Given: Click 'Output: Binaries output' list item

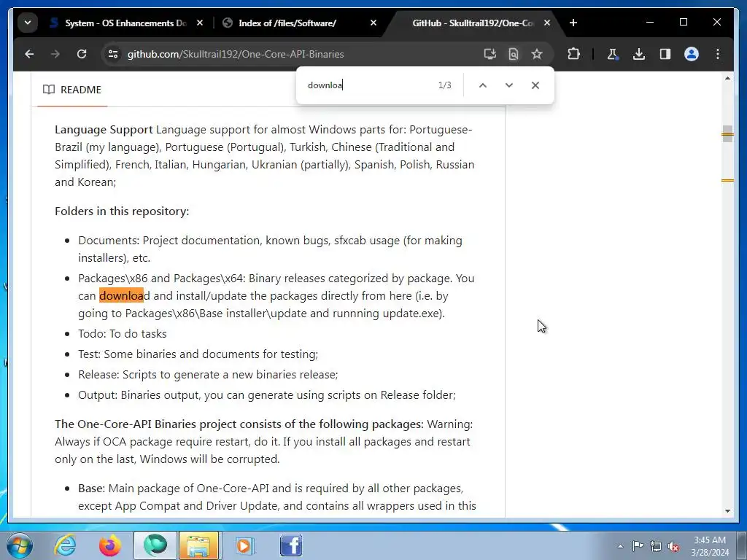Looking at the screenshot, I should tap(267, 395).
